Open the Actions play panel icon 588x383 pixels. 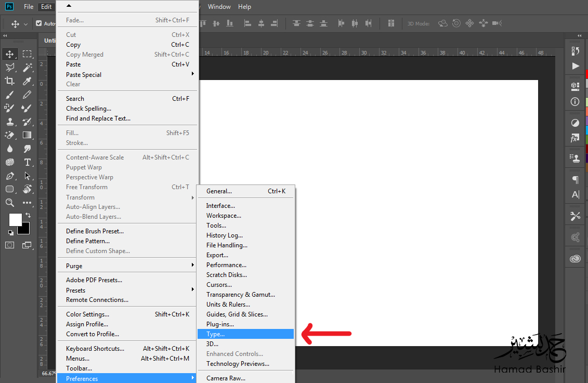click(x=575, y=66)
